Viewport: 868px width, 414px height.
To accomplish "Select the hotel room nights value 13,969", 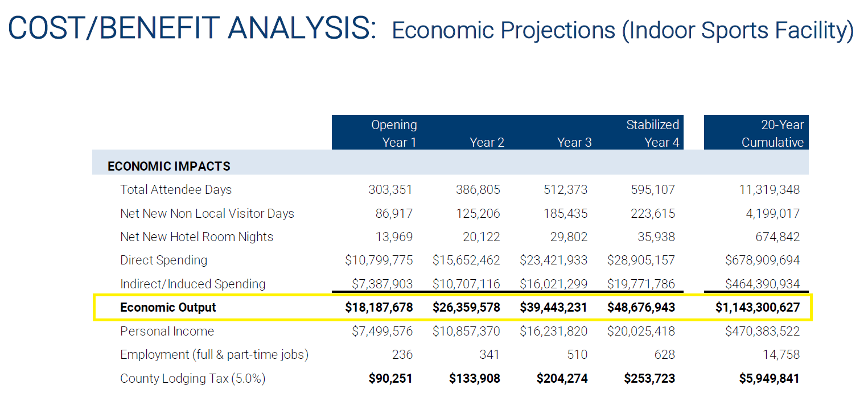I will click(x=394, y=237).
